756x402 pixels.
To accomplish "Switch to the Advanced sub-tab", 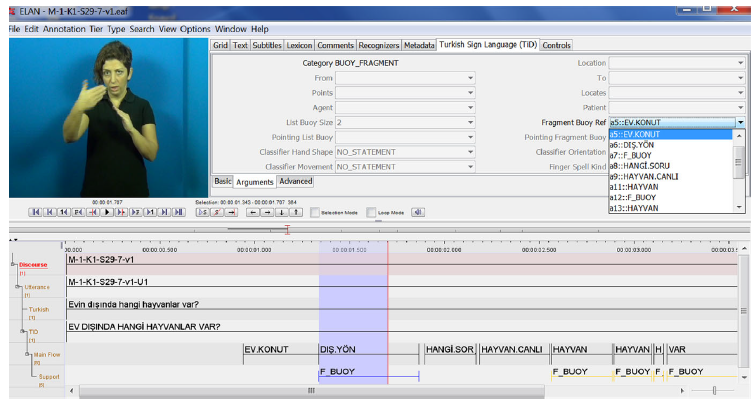I will click(295, 181).
